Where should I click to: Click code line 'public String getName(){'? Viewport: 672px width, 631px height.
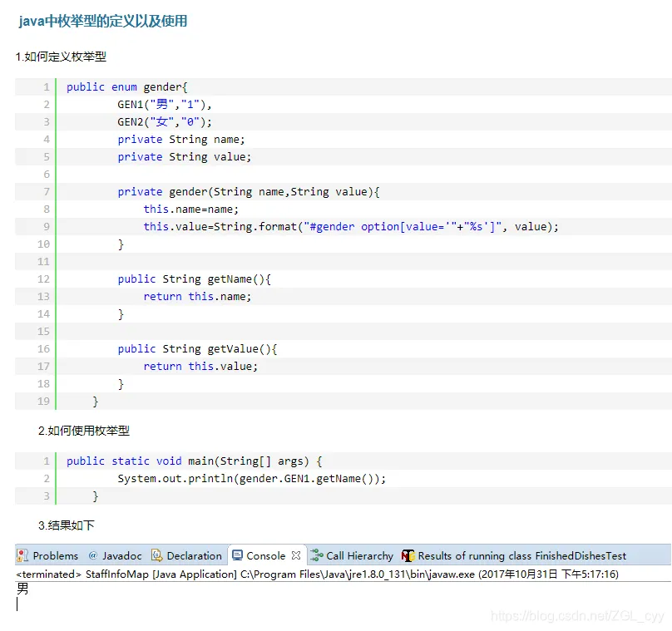tap(194, 279)
